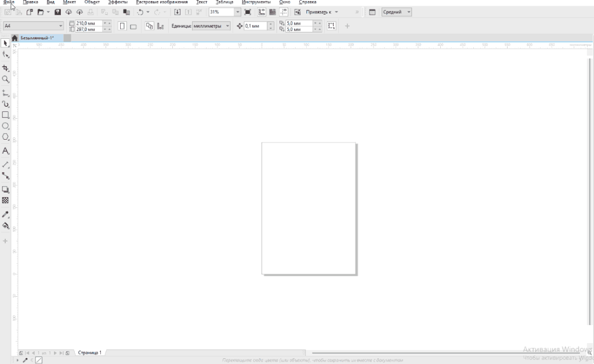Image resolution: width=594 pixels, height=364 pixels.
Task: Apply layout to current page only
Action: pos(161,26)
